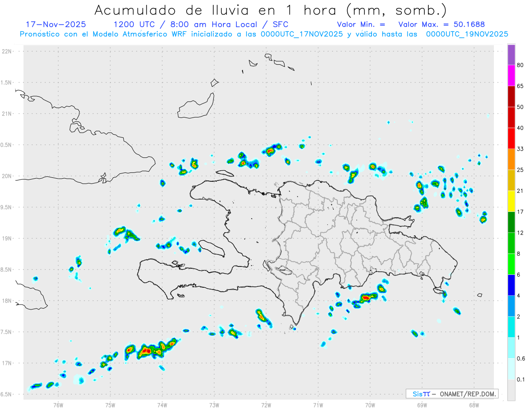The image size is (532, 411).
Task: Click the "20N" latitude axis label
Action: point(8,176)
